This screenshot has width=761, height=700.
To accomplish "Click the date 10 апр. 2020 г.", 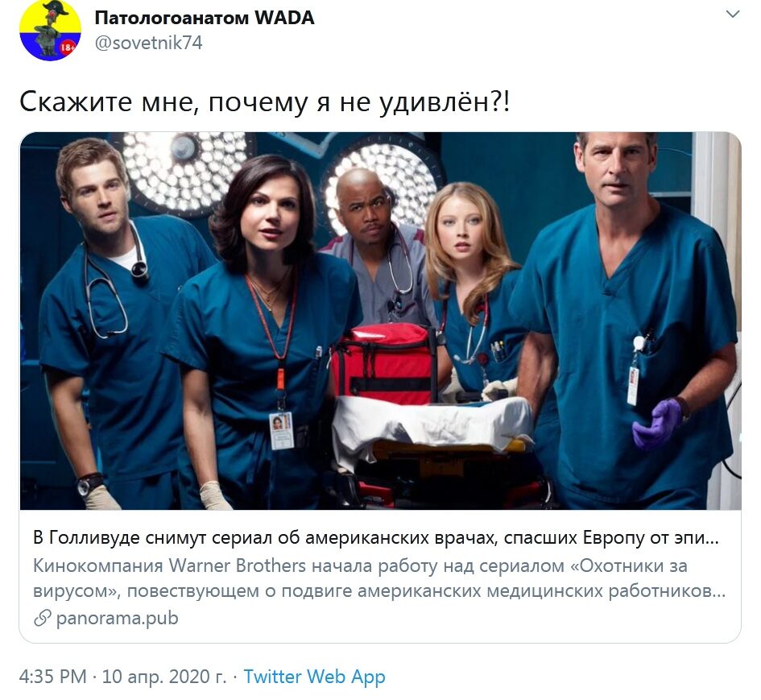I will coord(164,676).
